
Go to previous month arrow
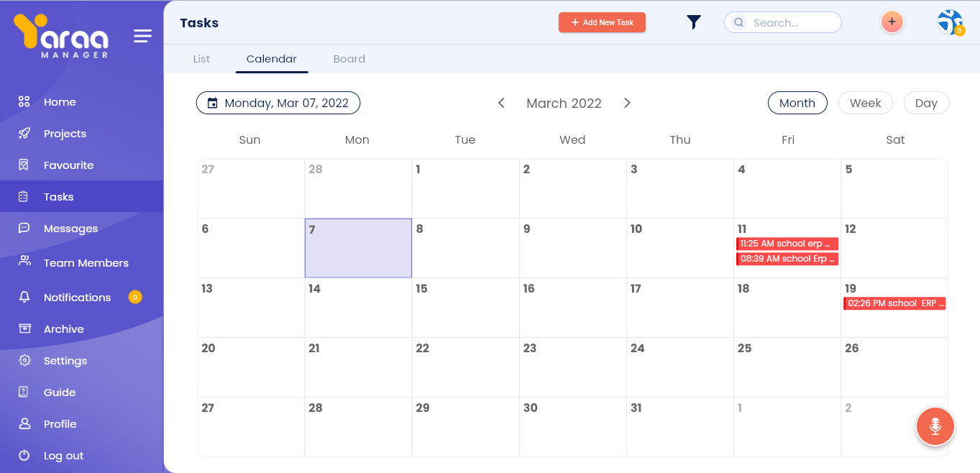(501, 103)
